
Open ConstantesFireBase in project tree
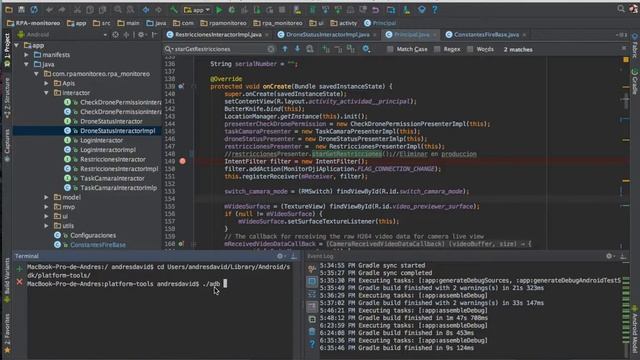pyautogui.click(x=98, y=245)
